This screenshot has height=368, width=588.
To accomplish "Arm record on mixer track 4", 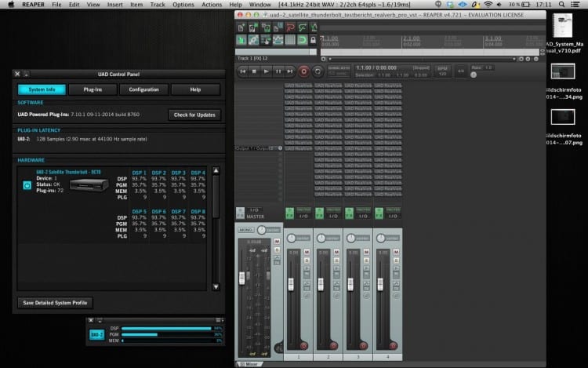I will (x=393, y=346).
